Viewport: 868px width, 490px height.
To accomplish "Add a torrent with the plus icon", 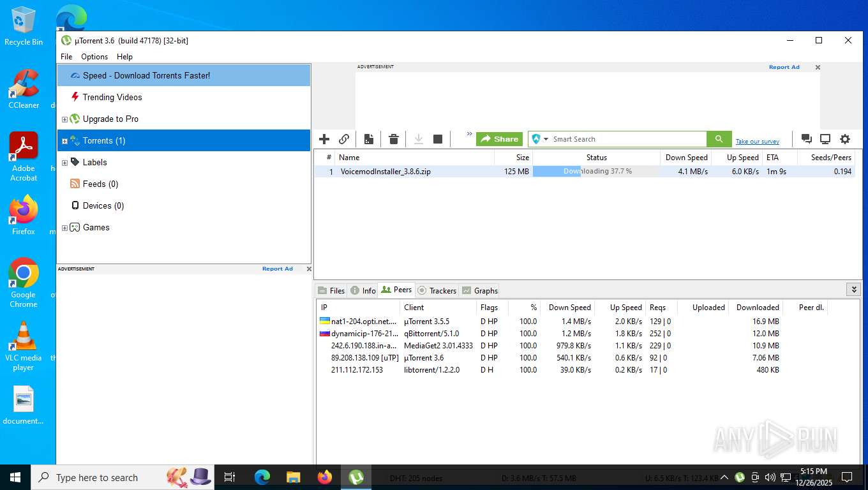I will 324,139.
